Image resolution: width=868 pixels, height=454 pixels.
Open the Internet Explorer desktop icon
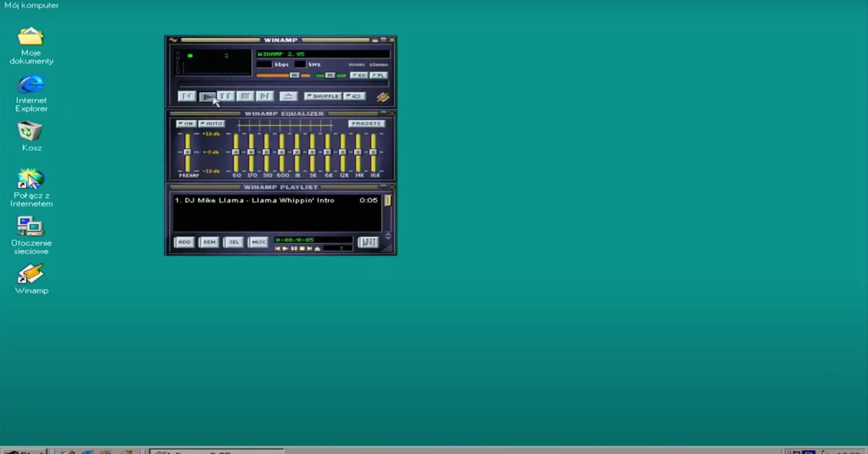(x=31, y=84)
